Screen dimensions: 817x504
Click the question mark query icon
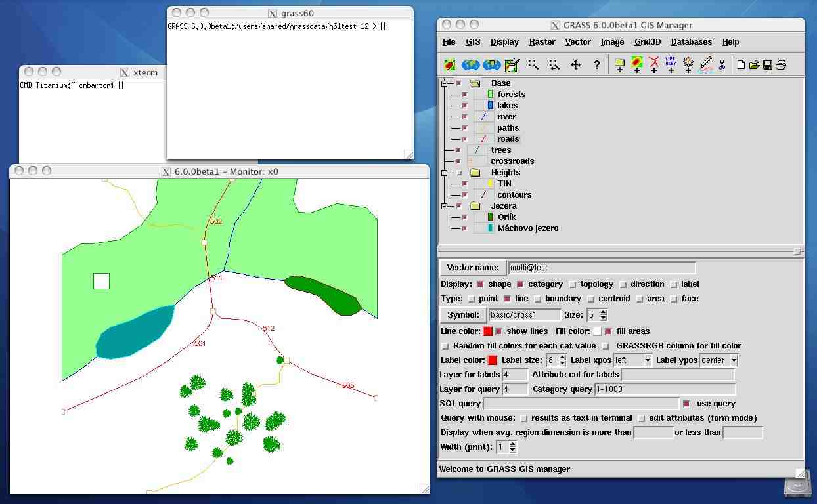click(x=596, y=64)
